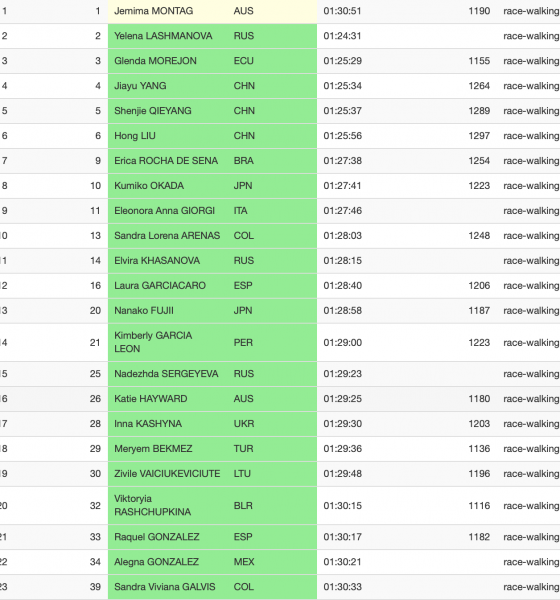The height and width of the screenshot is (600, 560).
Task: Click Nanako FUJII time 01:28:58
Action: click(x=343, y=310)
